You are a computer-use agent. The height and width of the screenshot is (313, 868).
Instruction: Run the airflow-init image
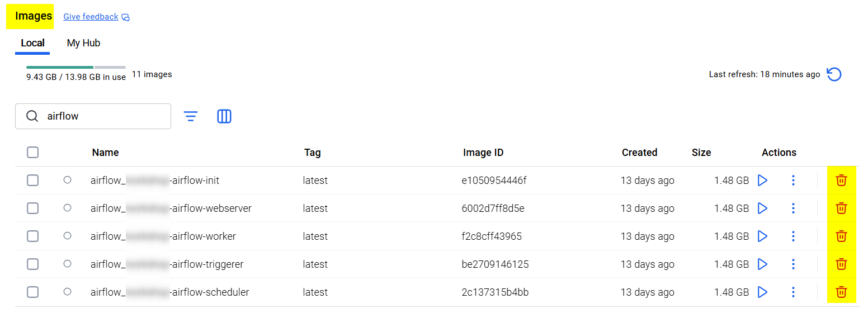click(762, 180)
